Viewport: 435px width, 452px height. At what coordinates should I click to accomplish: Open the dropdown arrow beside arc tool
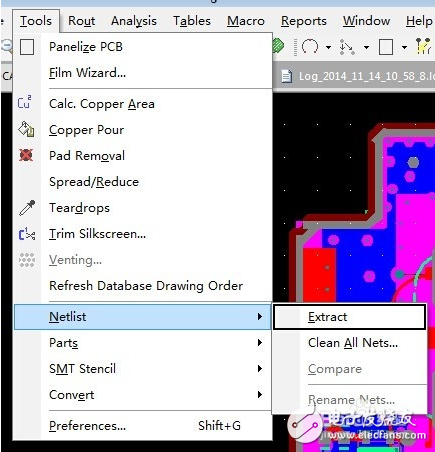328,47
